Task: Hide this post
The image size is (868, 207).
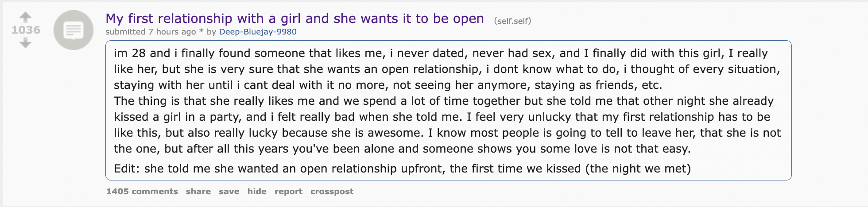Action: (x=257, y=192)
